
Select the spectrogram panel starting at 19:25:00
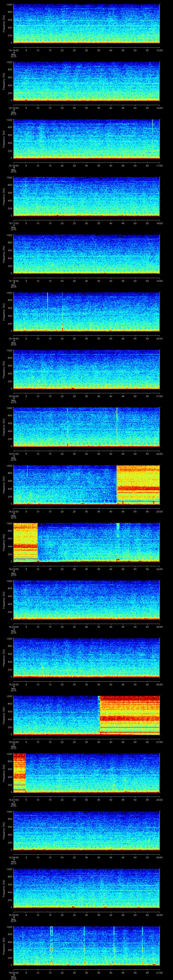point(86,658)
